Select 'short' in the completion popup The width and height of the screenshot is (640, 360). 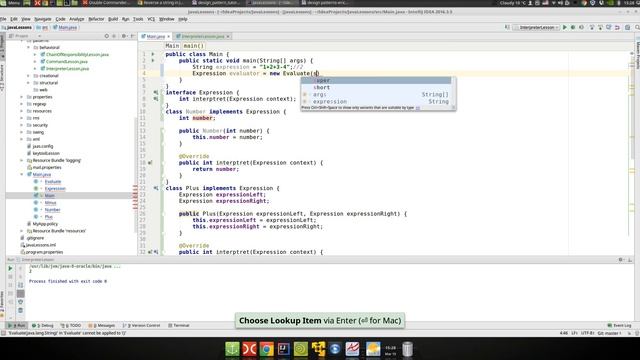point(376,87)
